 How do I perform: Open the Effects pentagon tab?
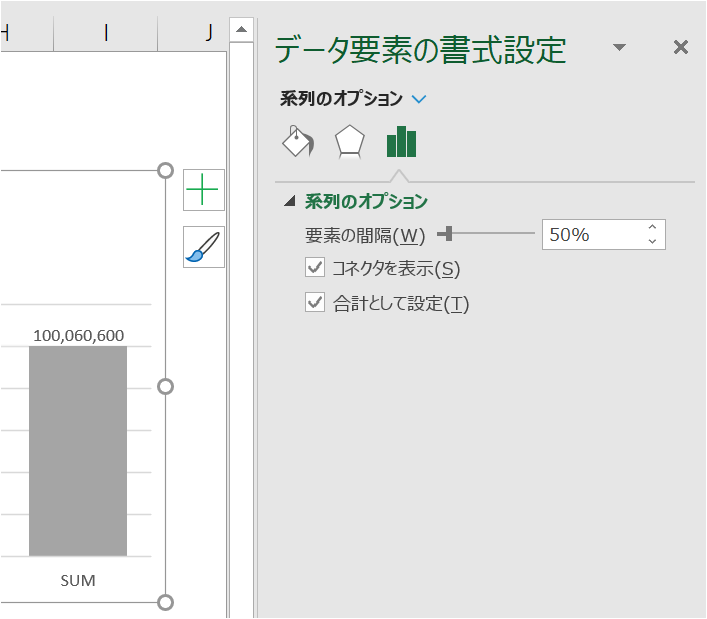349,142
